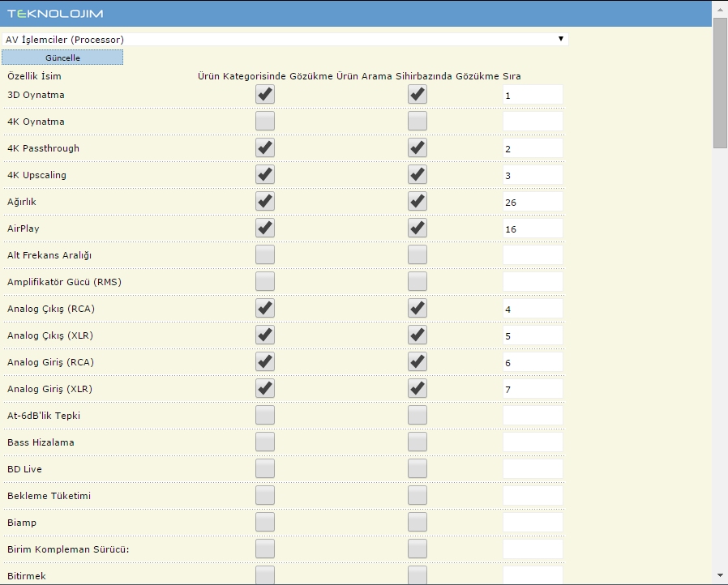The width and height of the screenshot is (728, 585).
Task: Uncheck search wizard visibility for 4K Passthrough
Action: point(417,147)
